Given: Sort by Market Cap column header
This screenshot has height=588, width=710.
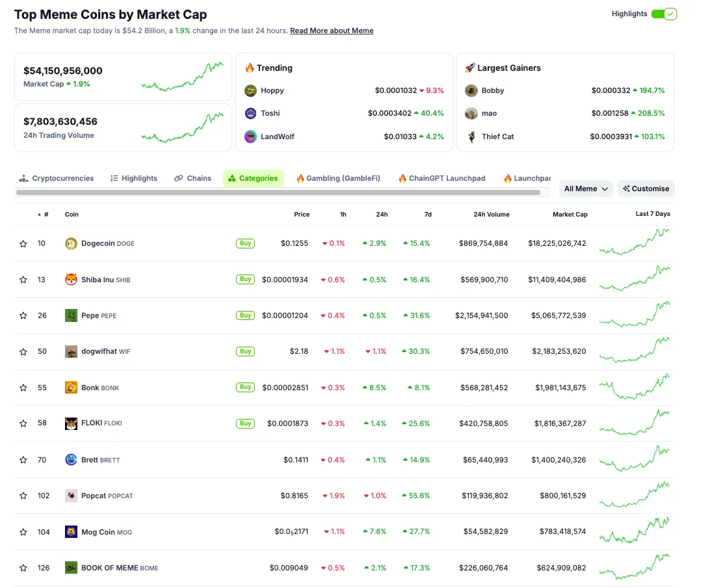Looking at the screenshot, I should pyautogui.click(x=570, y=214).
